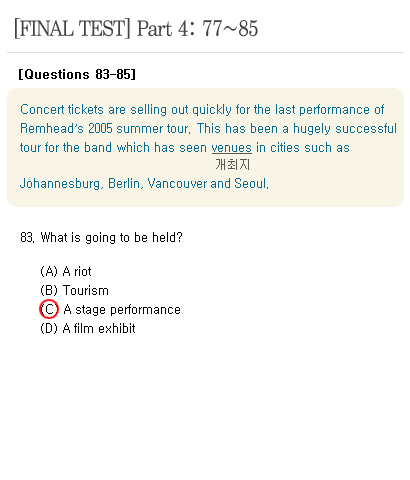Click the underlined word venues
The image size is (410, 480).
[x=232, y=148]
